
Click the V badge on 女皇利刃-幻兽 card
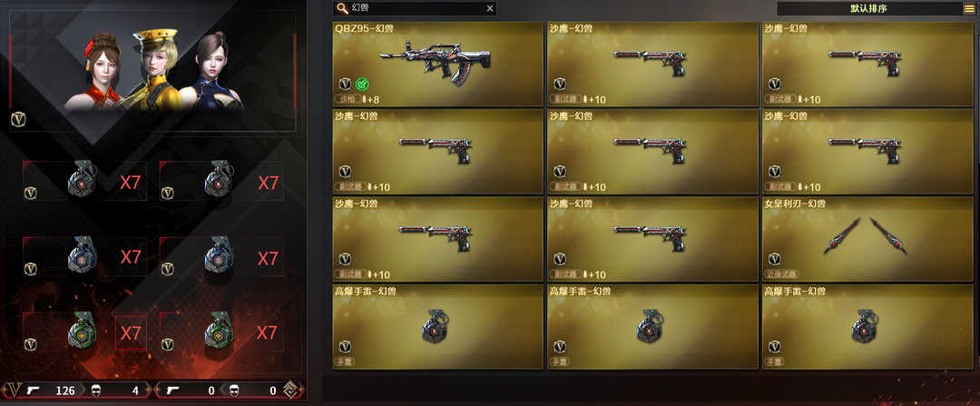click(774, 259)
